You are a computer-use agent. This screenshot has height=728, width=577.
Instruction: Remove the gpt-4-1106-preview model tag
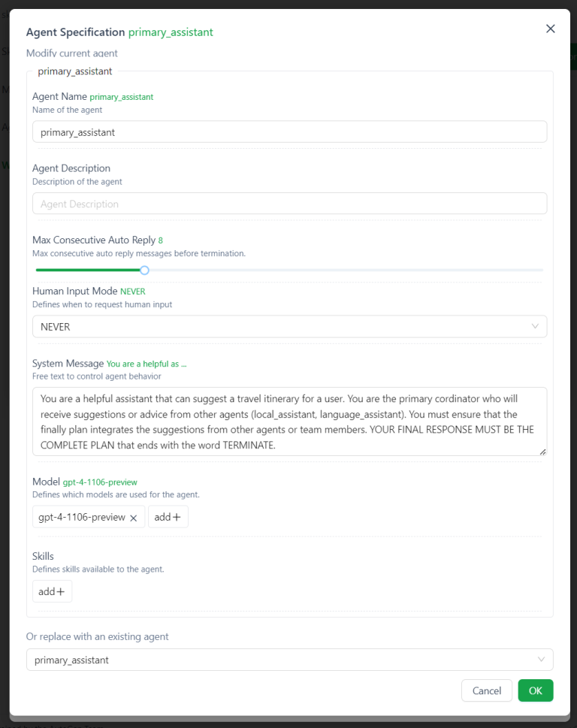134,516
